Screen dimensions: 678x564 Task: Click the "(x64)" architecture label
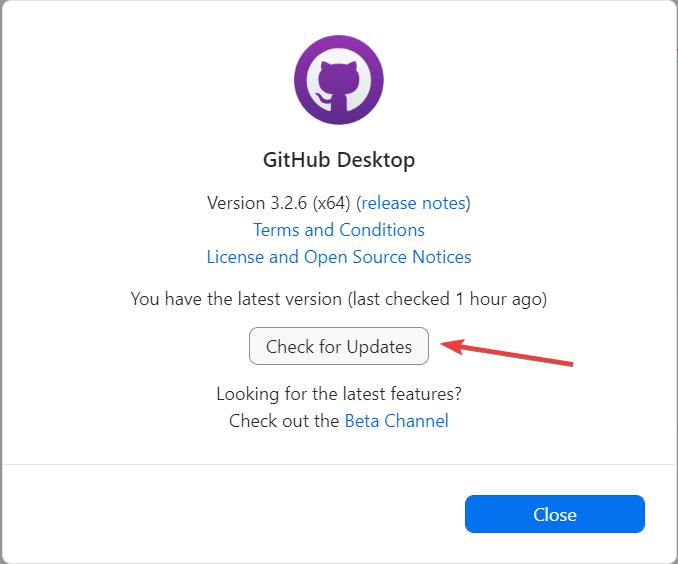332,203
